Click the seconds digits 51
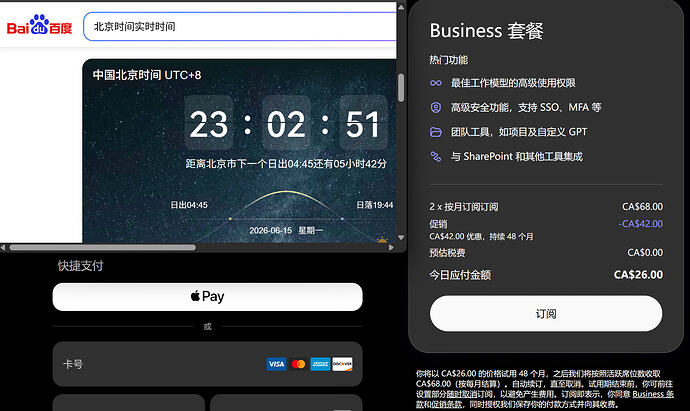 pyautogui.click(x=363, y=124)
